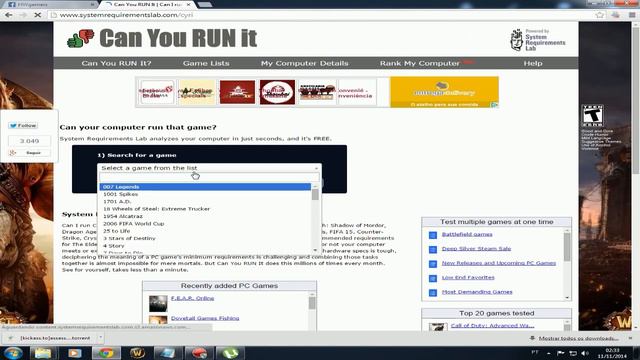Click volume icon in system tray

585,353
